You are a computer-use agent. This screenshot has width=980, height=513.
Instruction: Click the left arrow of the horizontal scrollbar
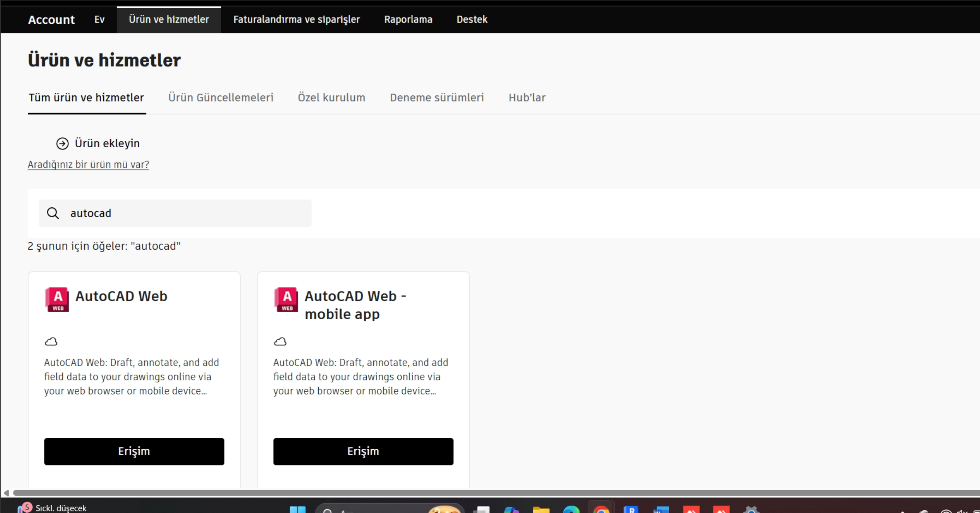(x=6, y=493)
